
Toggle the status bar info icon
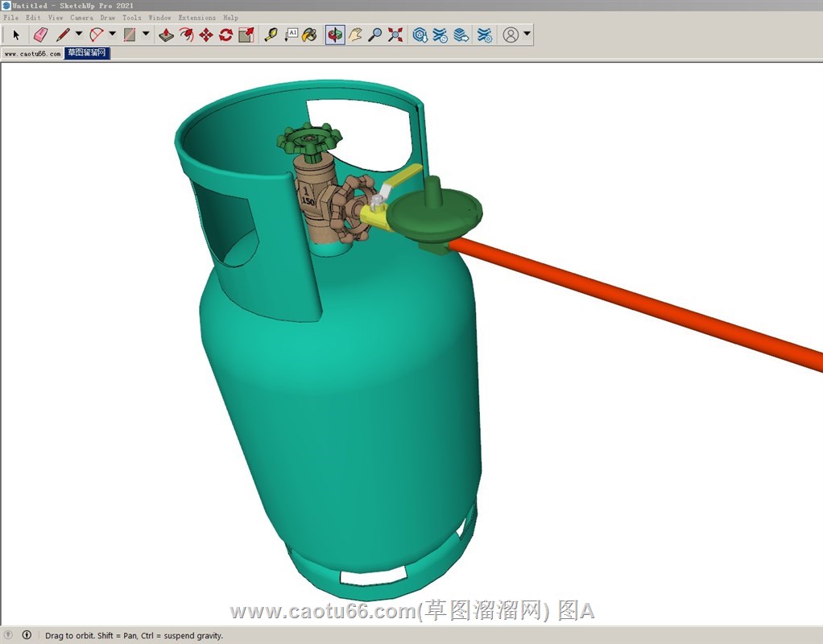[27, 635]
